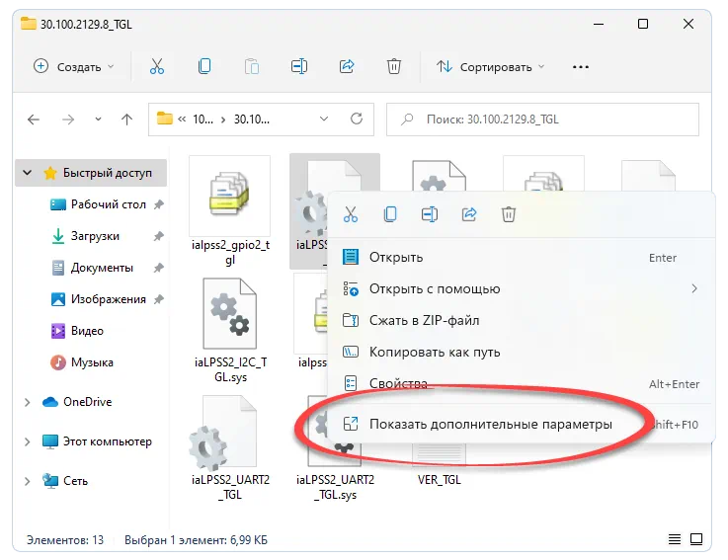Choose Открыть in the context menu

tap(521, 257)
